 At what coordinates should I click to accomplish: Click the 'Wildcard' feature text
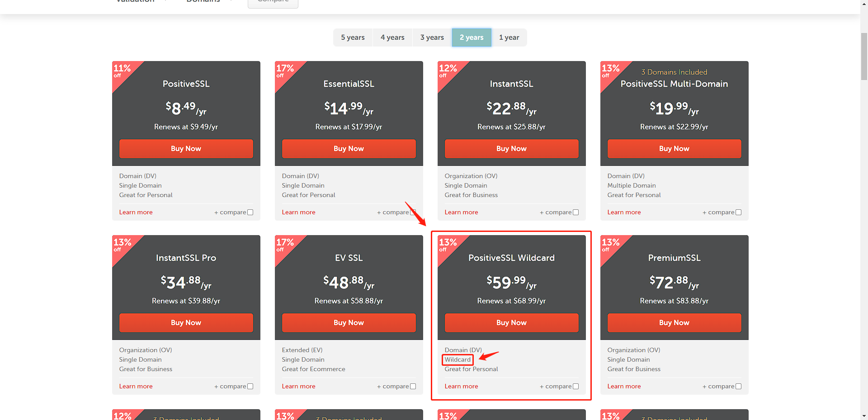pyautogui.click(x=458, y=360)
